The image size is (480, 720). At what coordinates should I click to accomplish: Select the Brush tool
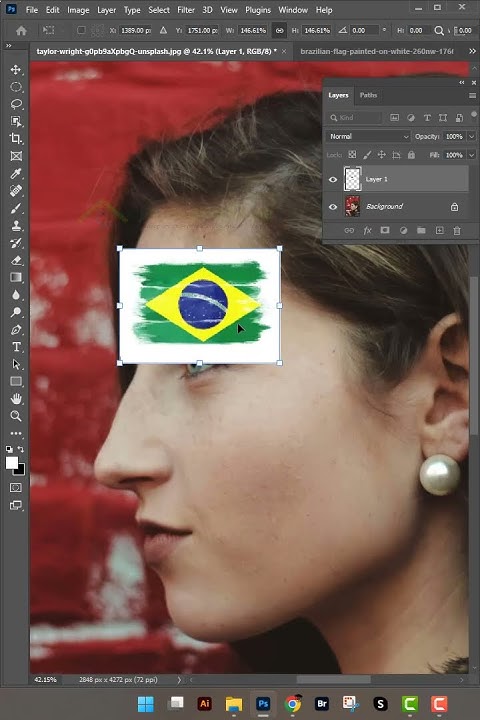click(x=16, y=208)
